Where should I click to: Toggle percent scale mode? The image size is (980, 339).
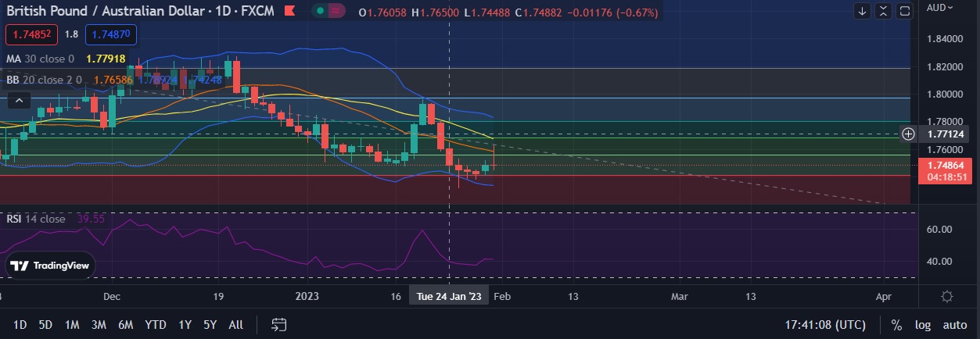(896, 325)
